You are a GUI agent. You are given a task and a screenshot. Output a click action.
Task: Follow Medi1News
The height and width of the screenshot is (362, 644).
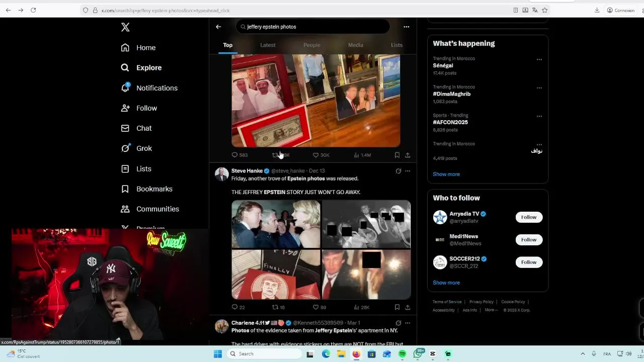pos(529,240)
